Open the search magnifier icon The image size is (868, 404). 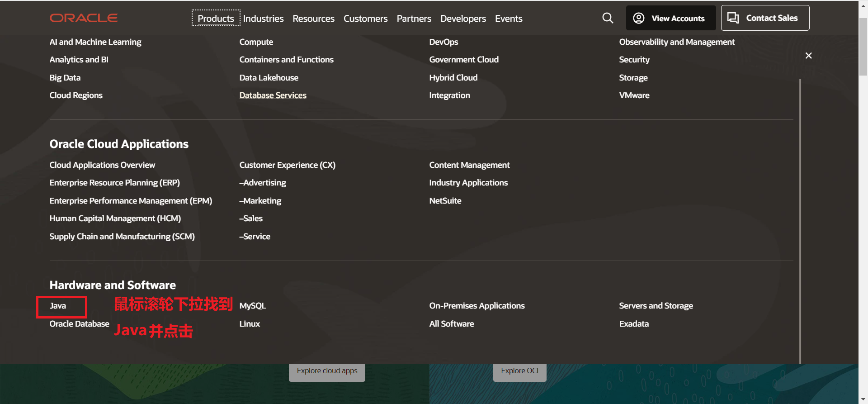pyautogui.click(x=608, y=18)
